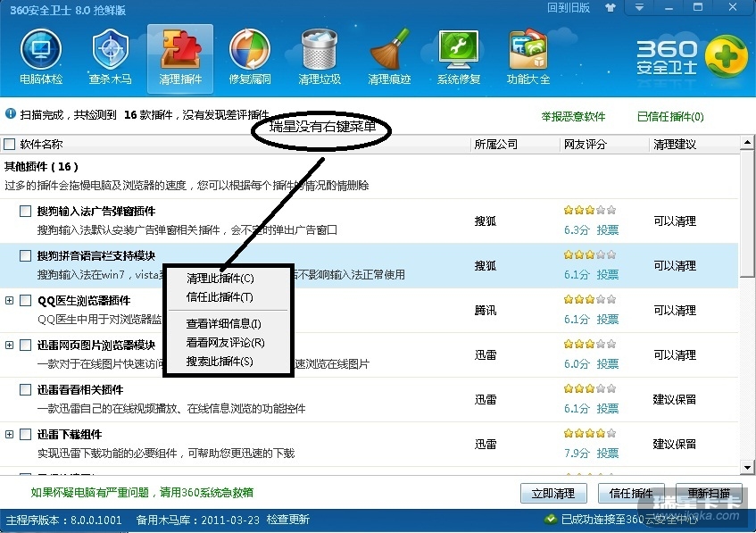This screenshot has width=756, height=533.
Task: Select 清理插件 plugin cleanup icon
Action: (180, 58)
